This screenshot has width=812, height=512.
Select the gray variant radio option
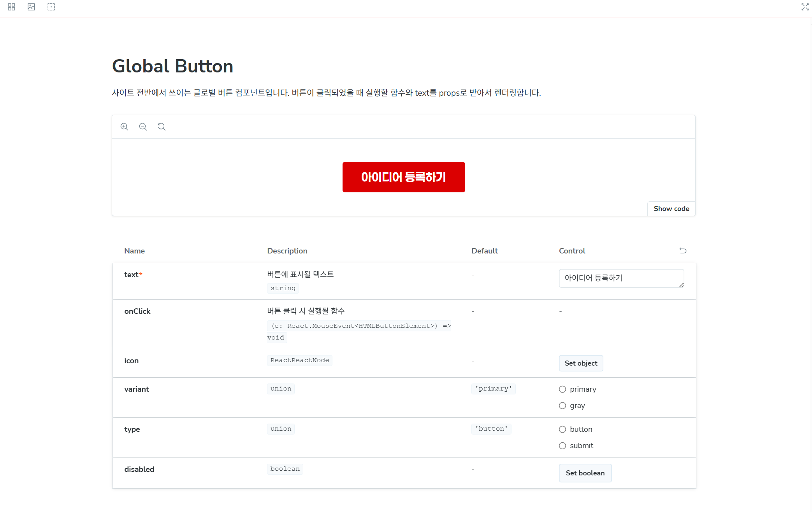click(x=562, y=406)
